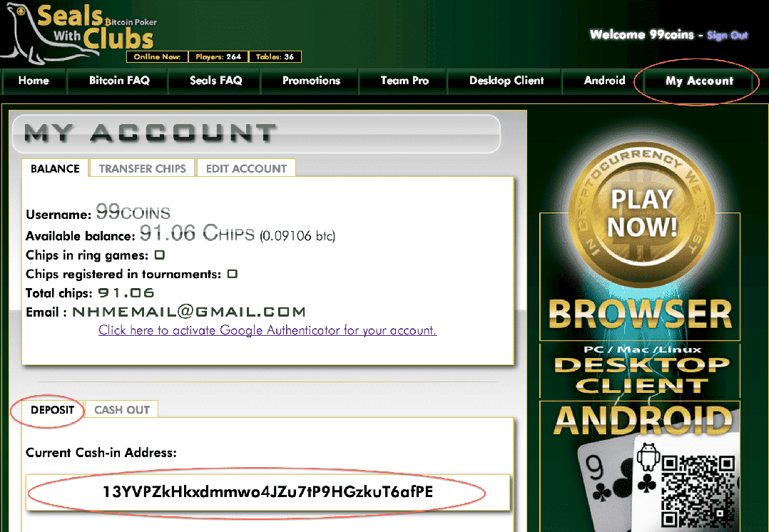Switch to the CASH OUT tab
The height and width of the screenshot is (532, 769).
pyautogui.click(x=121, y=409)
